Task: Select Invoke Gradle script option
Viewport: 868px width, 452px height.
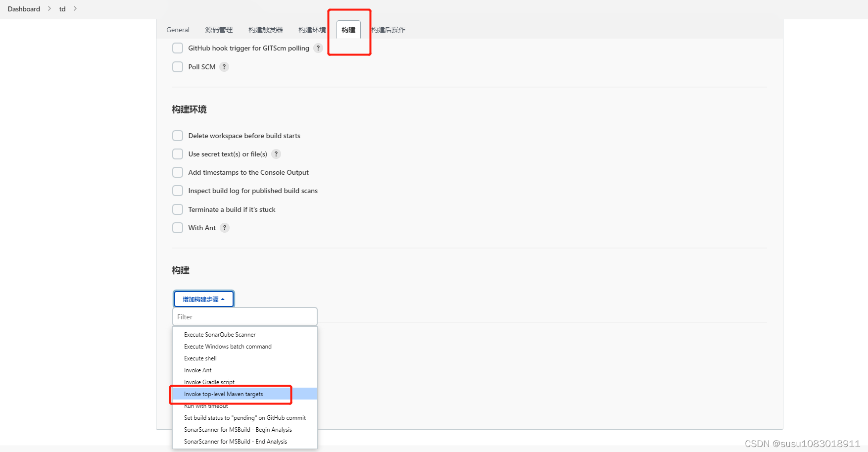Action: pos(209,382)
